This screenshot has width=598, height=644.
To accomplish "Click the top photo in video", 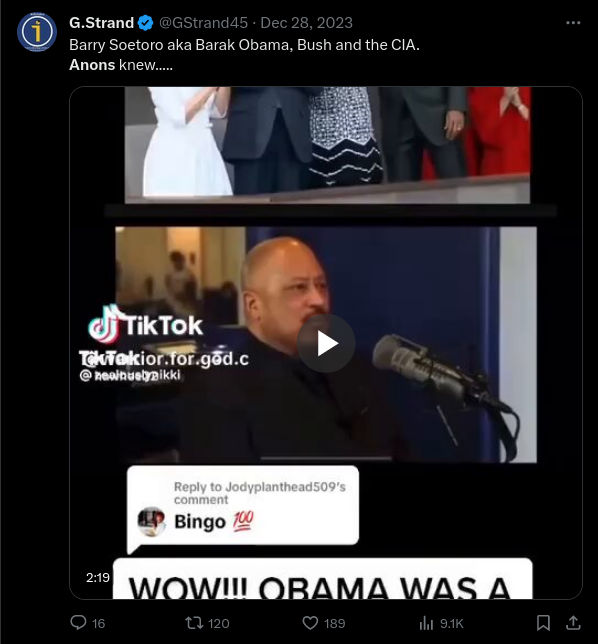I will 327,145.
